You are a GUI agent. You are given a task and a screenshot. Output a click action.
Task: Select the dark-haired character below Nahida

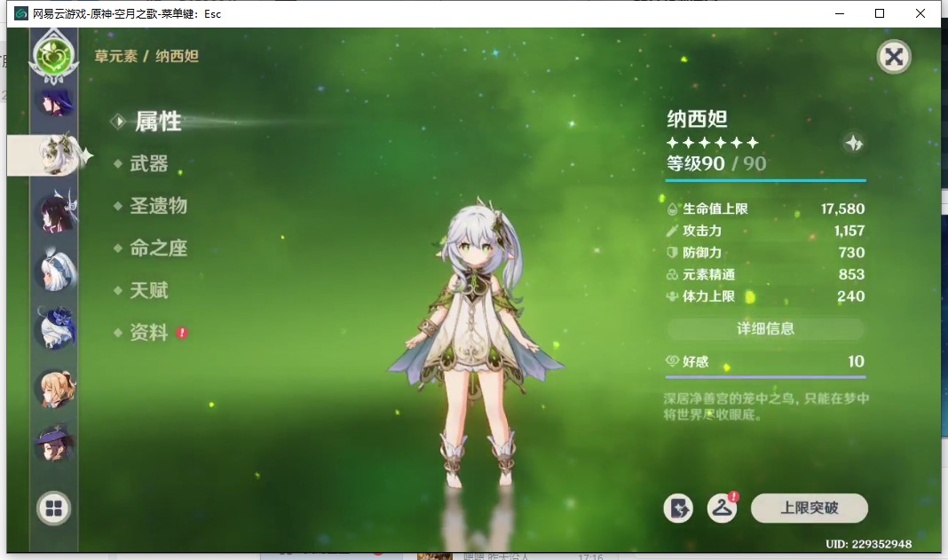coord(53,213)
